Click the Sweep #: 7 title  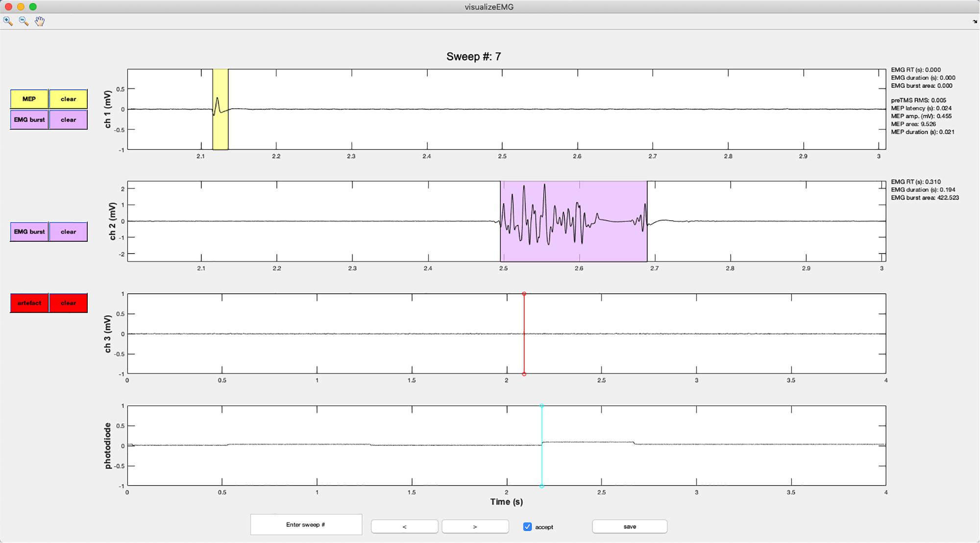click(x=473, y=57)
